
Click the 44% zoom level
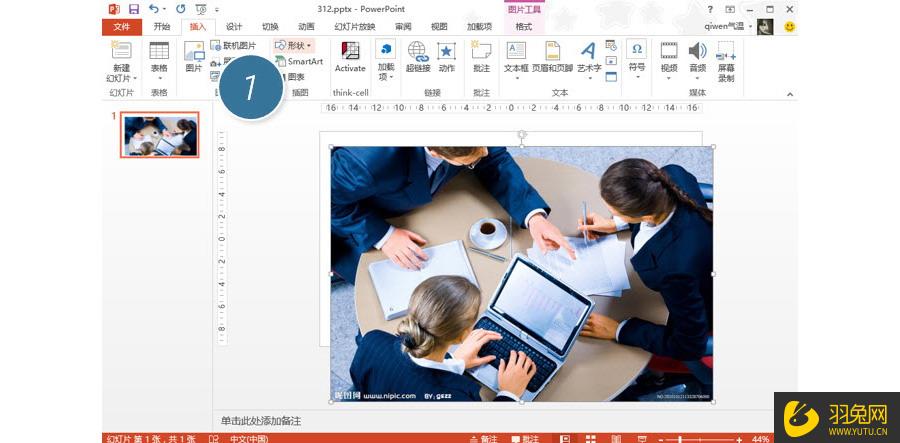pyautogui.click(x=761, y=439)
